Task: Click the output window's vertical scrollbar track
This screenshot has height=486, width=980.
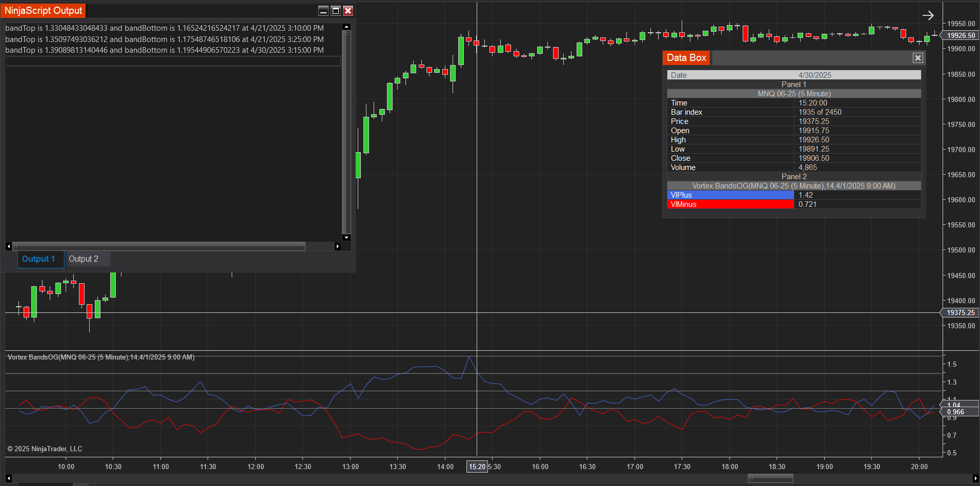Action: coord(346,132)
